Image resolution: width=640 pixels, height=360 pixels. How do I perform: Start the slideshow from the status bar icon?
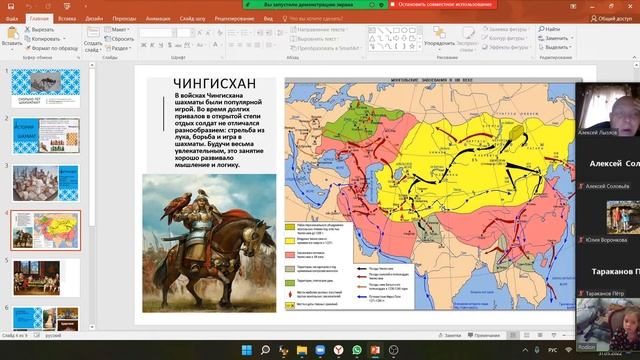553,335
